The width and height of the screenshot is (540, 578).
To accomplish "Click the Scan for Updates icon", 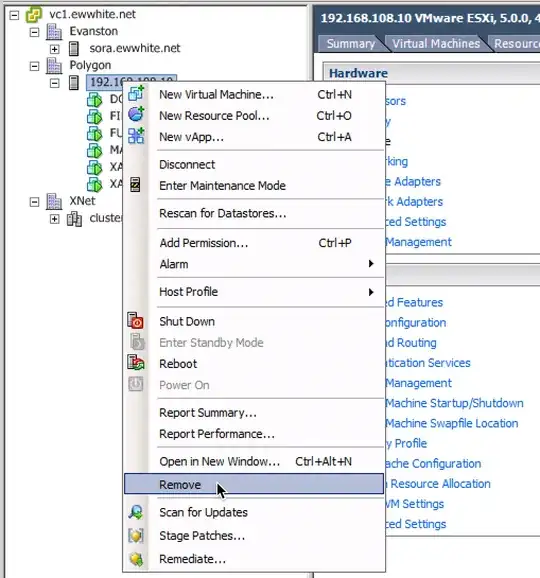I will (x=136, y=512).
